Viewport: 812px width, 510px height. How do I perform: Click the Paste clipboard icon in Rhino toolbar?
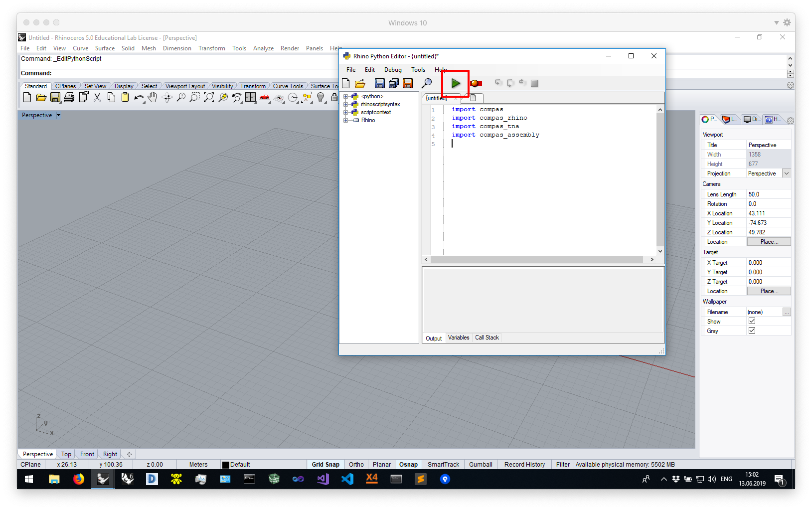pyautogui.click(x=125, y=97)
